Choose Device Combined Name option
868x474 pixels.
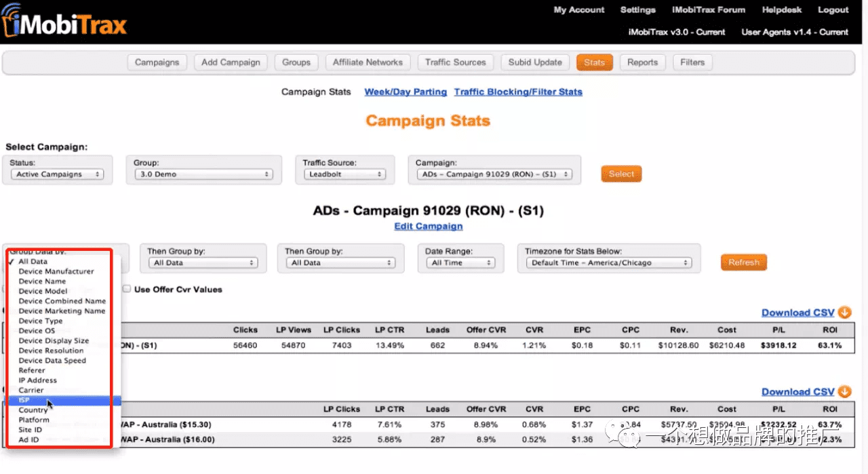pyautogui.click(x=64, y=301)
